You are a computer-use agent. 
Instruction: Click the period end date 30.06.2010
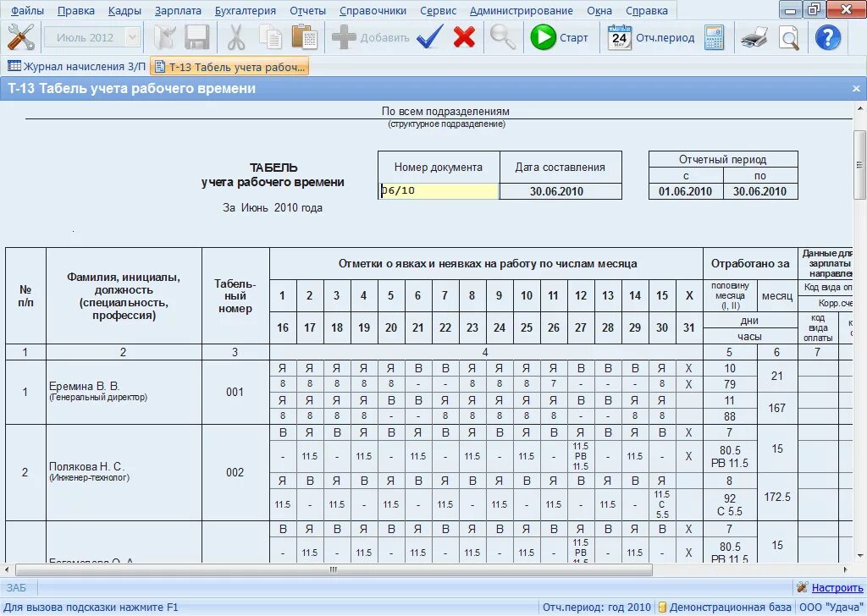(x=759, y=191)
